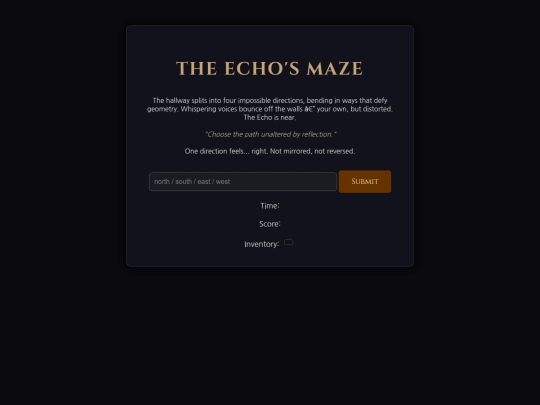
Task: Select the word 'Echo' in the description
Action: pyautogui.click(x=264, y=117)
